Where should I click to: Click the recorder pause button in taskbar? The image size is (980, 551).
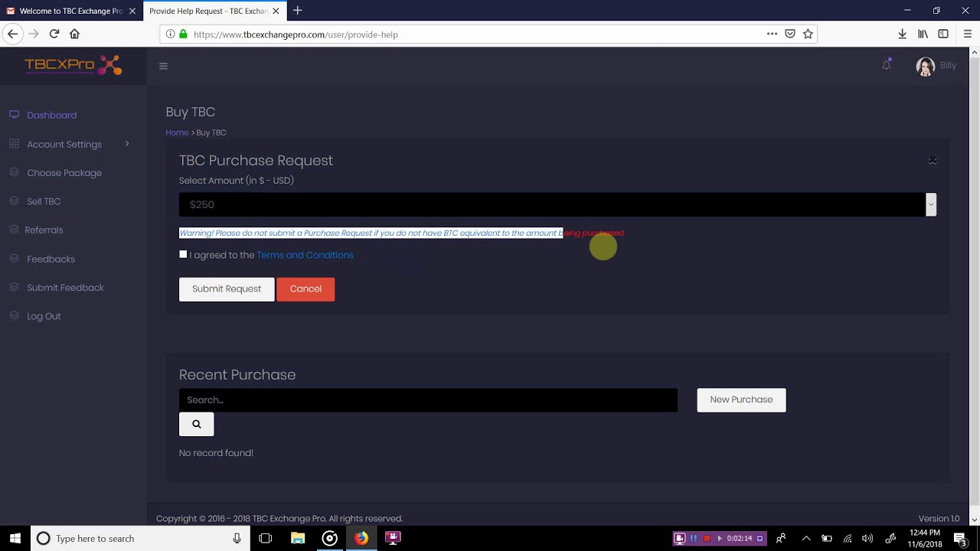pos(694,538)
